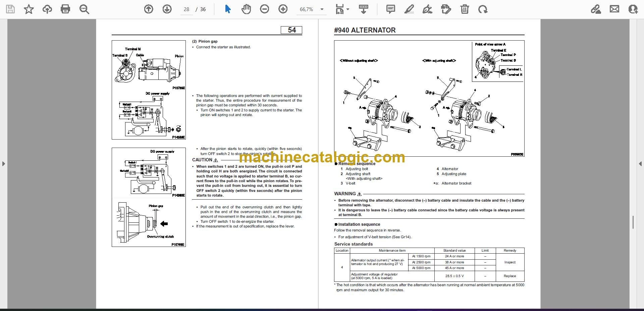Image resolution: width=644 pixels, height=311 pixels.
Task: Upload file to cloud icon
Action: click(47, 9)
